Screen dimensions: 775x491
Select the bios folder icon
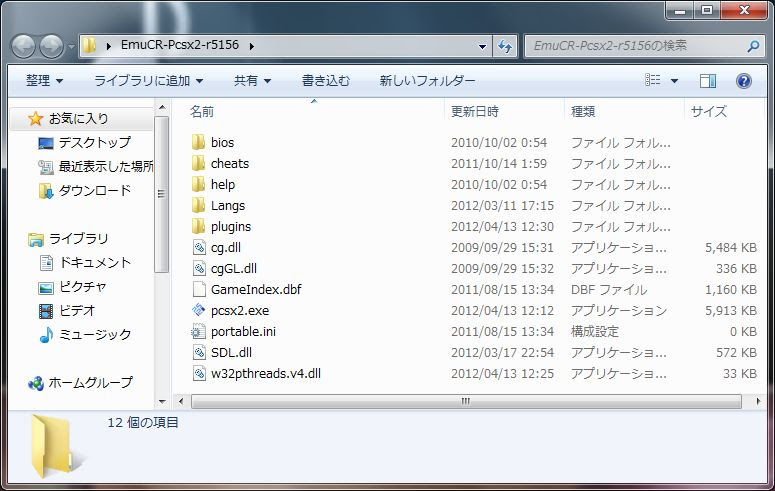(x=198, y=142)
